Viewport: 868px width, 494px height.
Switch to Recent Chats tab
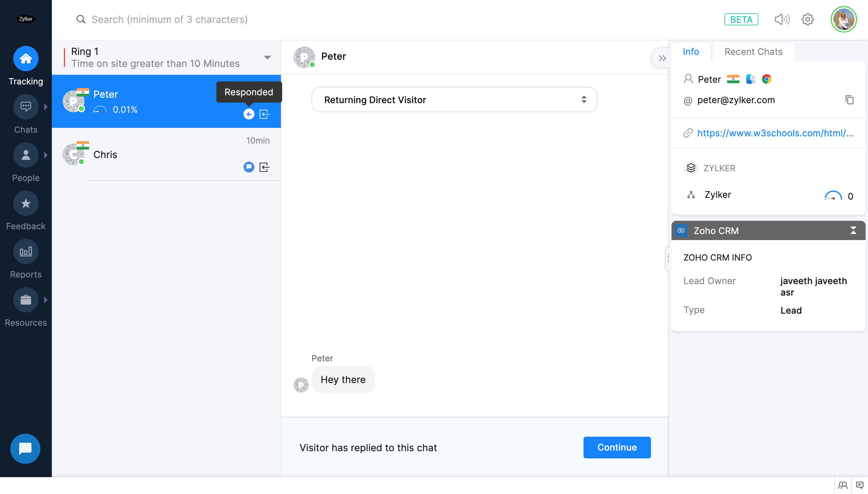coord(753,52)
